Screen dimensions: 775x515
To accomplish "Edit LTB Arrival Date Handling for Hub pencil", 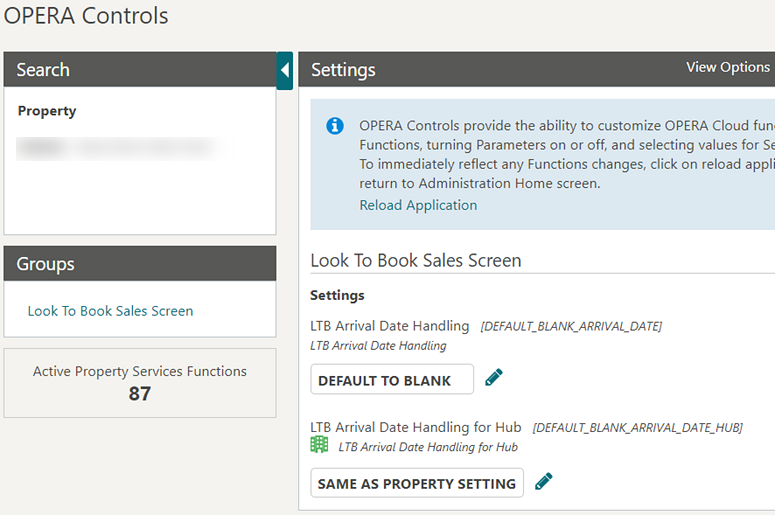I will (544, 481).
